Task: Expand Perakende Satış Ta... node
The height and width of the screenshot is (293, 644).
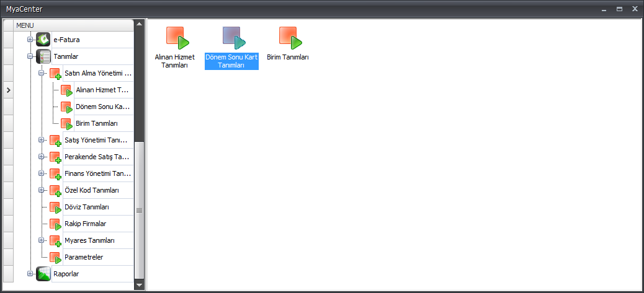Action: click(41, 157)
